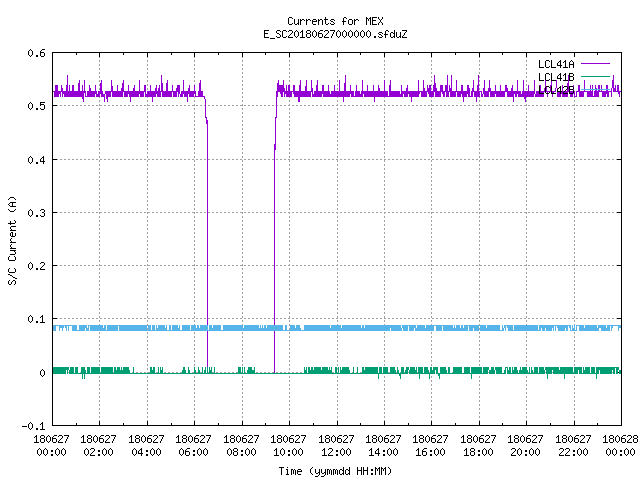Click the rising edge of the purple LCL41A trace

(x=274, y=245)
